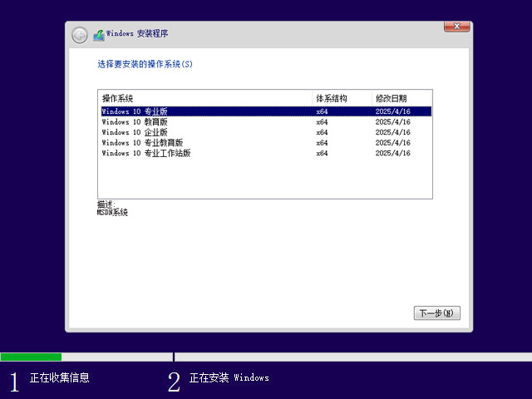Click the 体系结构 column header

342,98
